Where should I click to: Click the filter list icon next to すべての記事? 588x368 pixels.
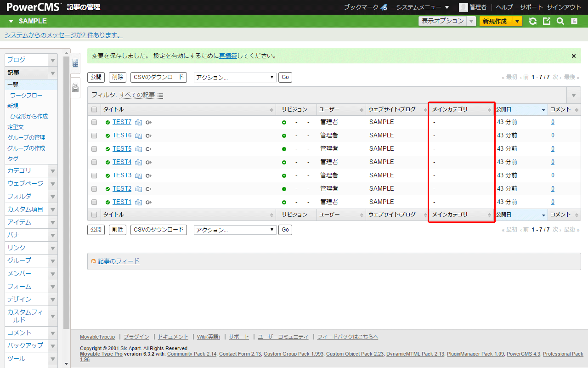point(160,95)
